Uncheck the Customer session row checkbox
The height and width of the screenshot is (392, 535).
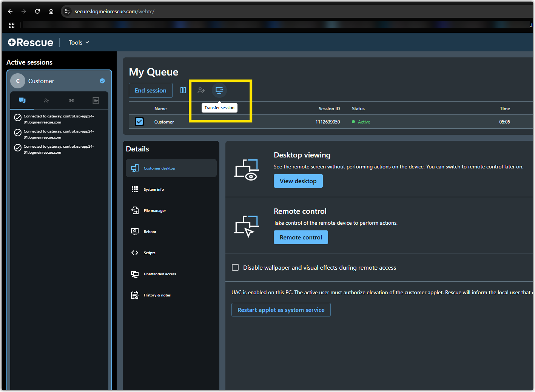(x=139, y=122)
